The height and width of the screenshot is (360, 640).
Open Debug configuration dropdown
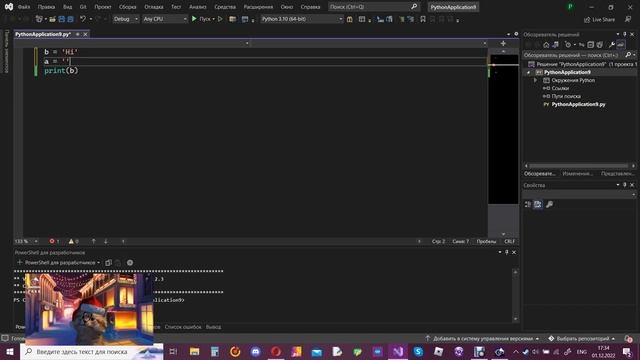125,19
